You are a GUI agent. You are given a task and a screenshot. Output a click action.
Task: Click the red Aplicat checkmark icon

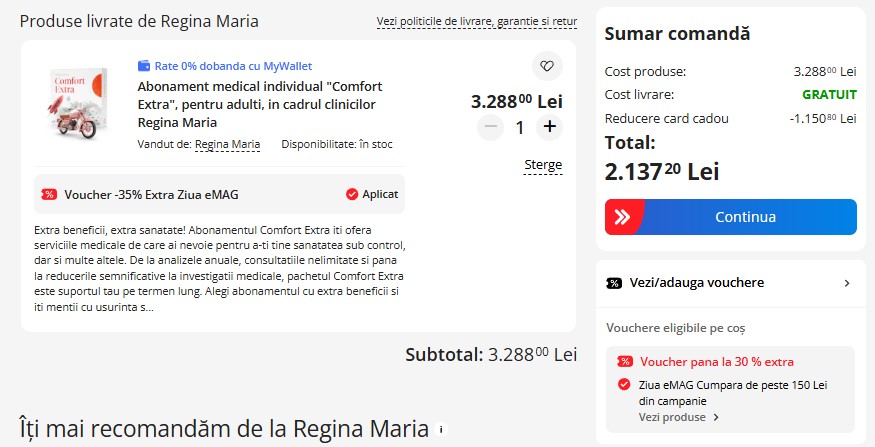(x=352, y=194)
